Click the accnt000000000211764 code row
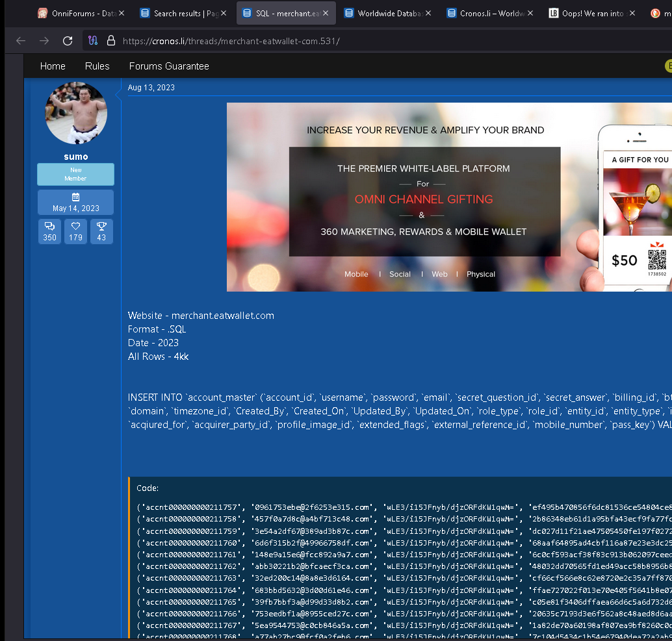The height and width of the screenshot is (641, 672). click(404, 590)
